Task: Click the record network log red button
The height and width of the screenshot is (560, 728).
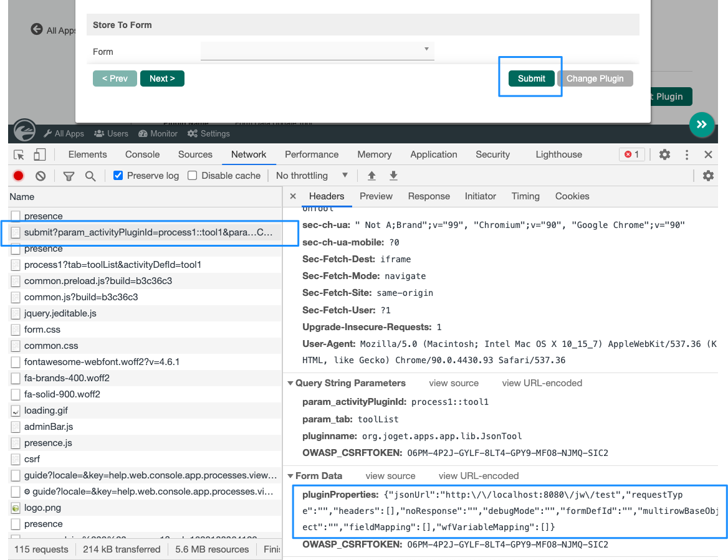Action: [x=19, y=176]
